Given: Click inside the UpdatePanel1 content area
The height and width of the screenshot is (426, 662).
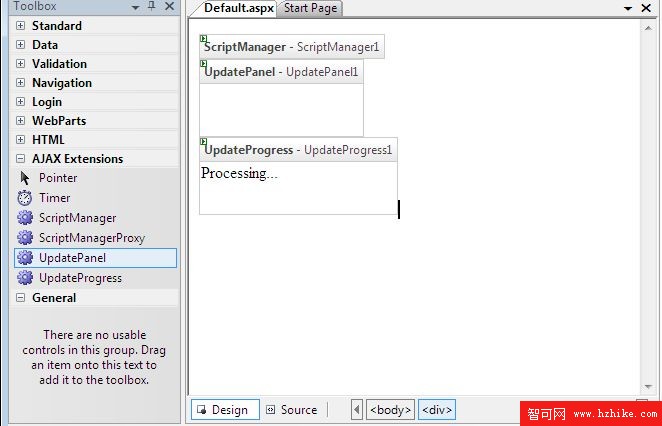Looking at the screenshot, I should pos(281,109).
